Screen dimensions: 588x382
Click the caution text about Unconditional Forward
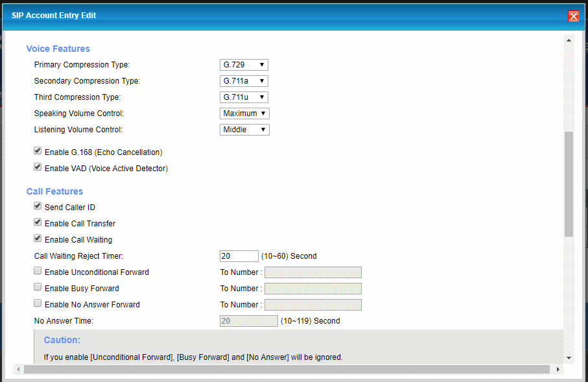tap(193, 357)
